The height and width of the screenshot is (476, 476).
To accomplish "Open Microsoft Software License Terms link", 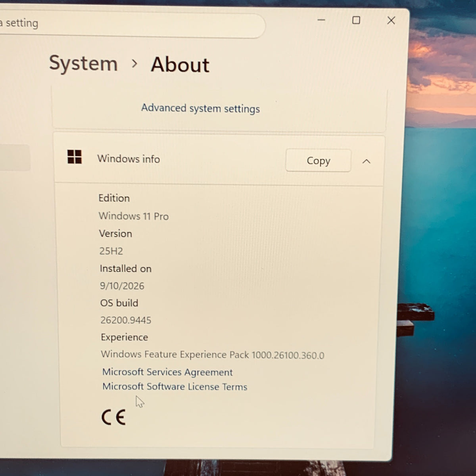I will [175, 386].
